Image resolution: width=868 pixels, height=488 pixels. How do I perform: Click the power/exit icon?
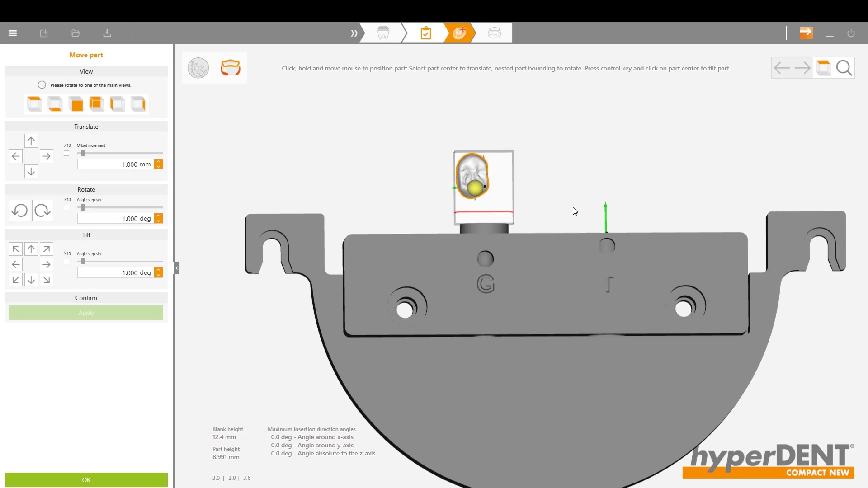click(851, 33)
